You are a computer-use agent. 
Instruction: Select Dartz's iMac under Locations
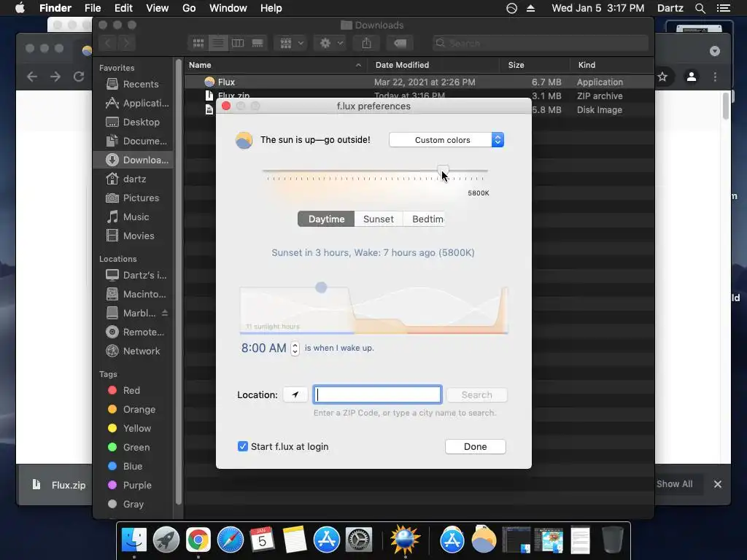click(133, 275)
